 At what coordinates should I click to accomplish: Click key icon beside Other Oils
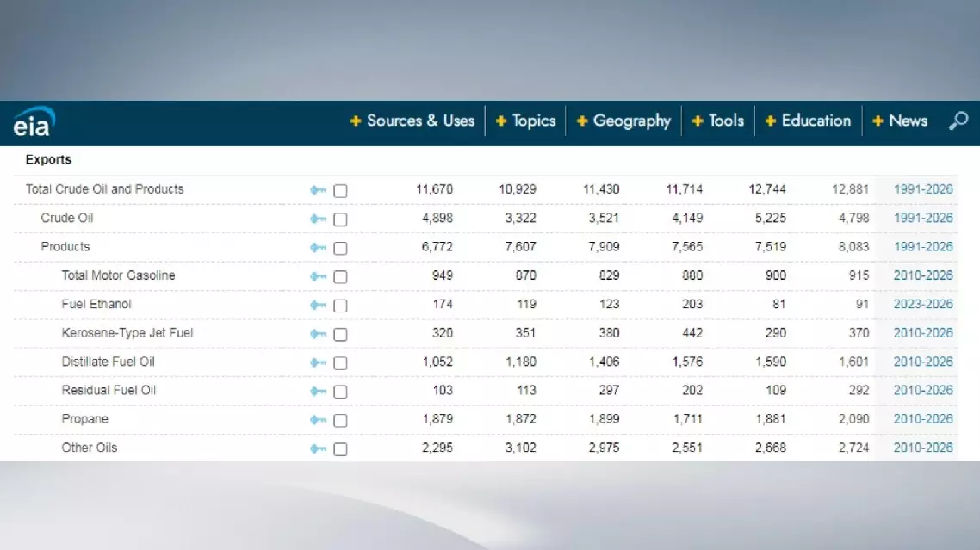319,448
